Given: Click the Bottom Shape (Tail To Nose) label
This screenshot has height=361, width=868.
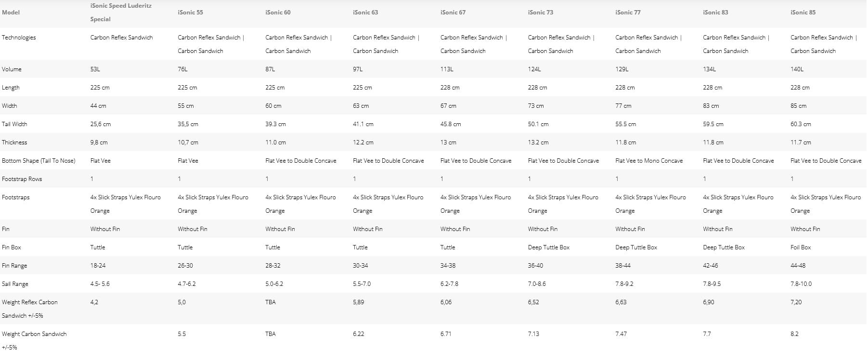Looking at the screenshot, I should tap(39, 161).
